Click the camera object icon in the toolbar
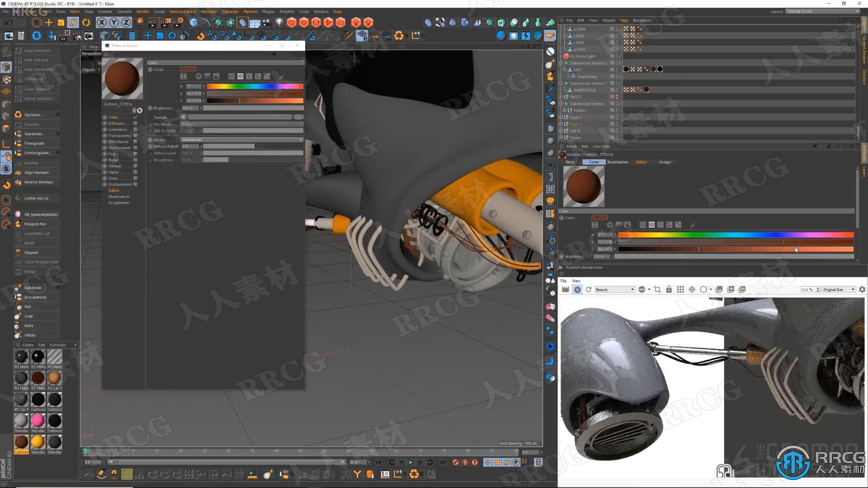868x488 pixels. click(x=267, y=22)
